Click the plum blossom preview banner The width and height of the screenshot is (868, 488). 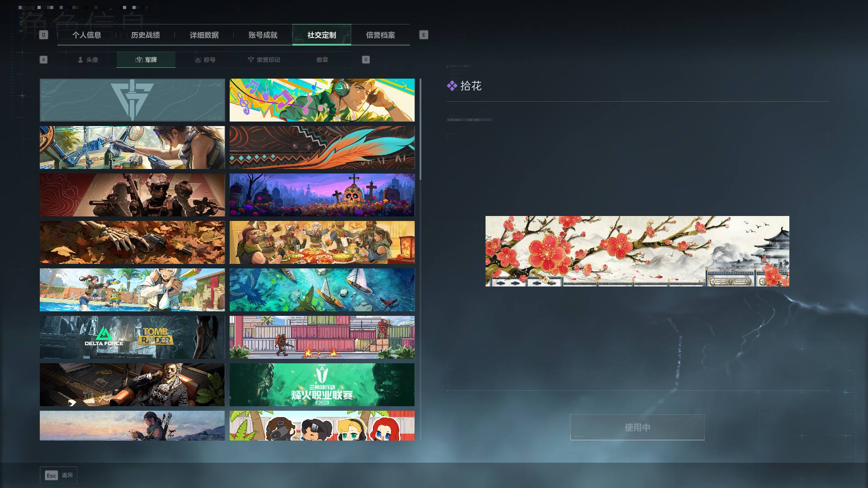[x=637, y=251]
